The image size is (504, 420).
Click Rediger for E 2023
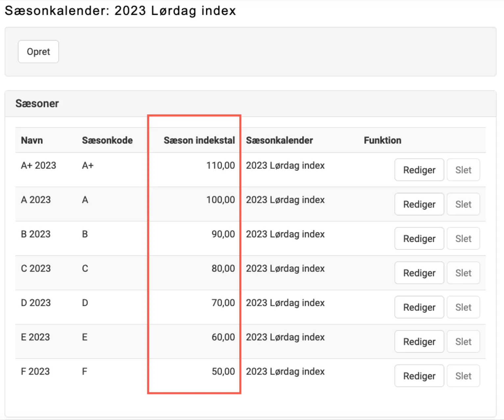click(419, 341)
